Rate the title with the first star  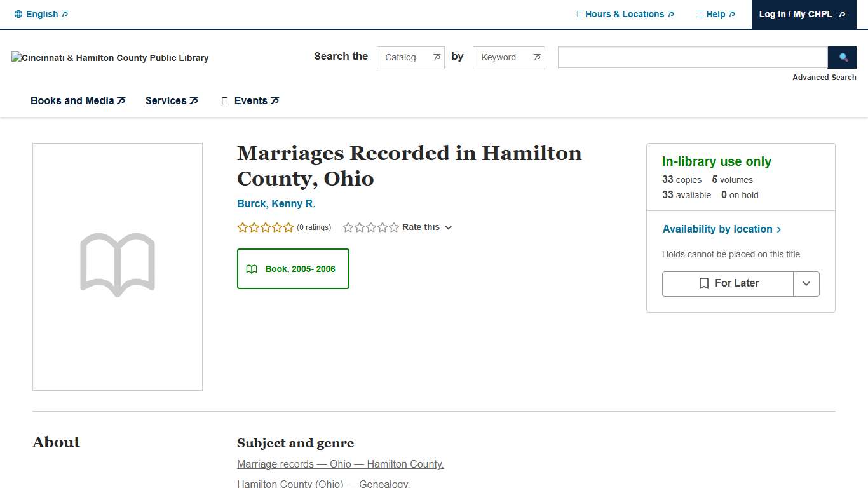click(x=348, y=227)
